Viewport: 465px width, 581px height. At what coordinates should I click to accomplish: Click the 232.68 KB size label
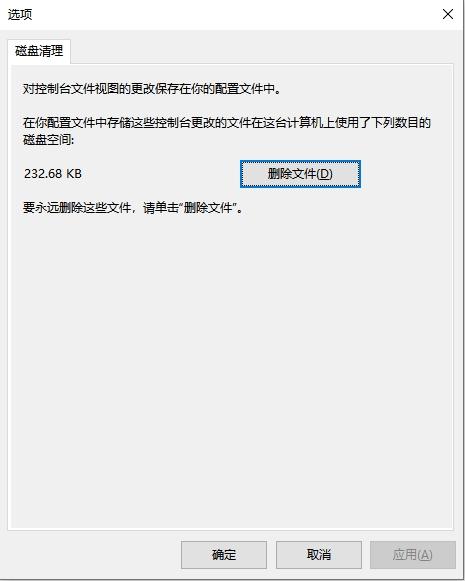[x=53, y=173]
